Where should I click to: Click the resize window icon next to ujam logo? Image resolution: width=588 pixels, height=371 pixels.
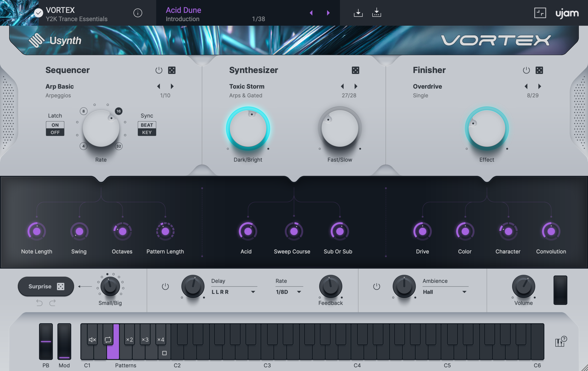coord(540,13)
